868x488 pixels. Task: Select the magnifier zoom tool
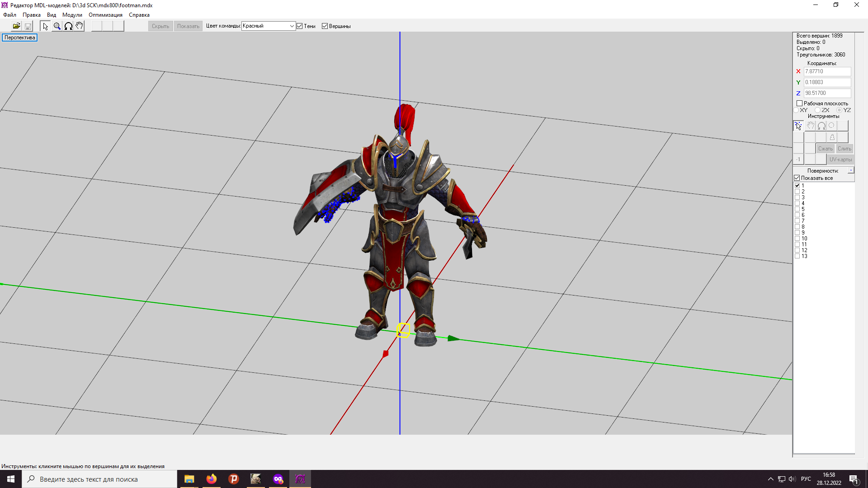coord(57,26)
